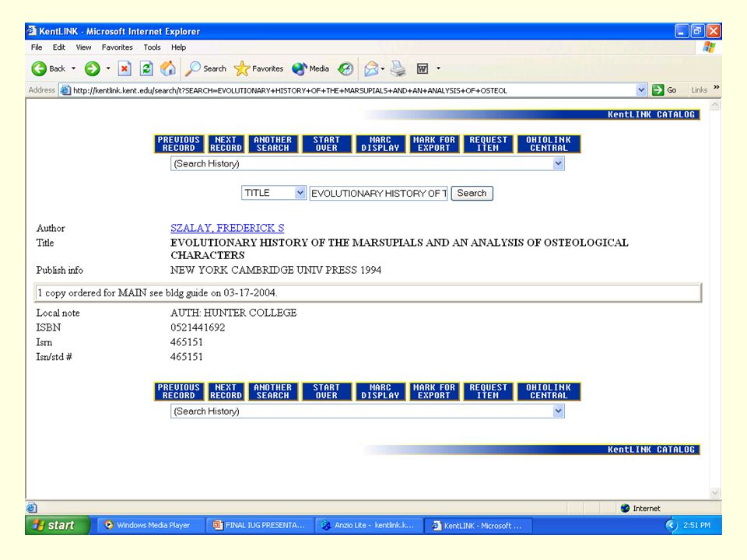Open the Edit menu

click(59, 47)
